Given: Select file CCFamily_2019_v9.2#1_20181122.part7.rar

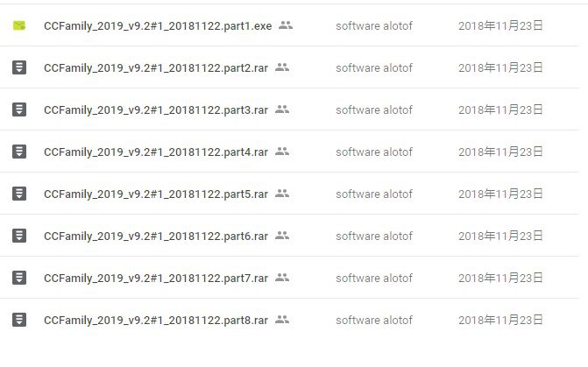Looking at the screenshot, I should [x=156, y=278].
